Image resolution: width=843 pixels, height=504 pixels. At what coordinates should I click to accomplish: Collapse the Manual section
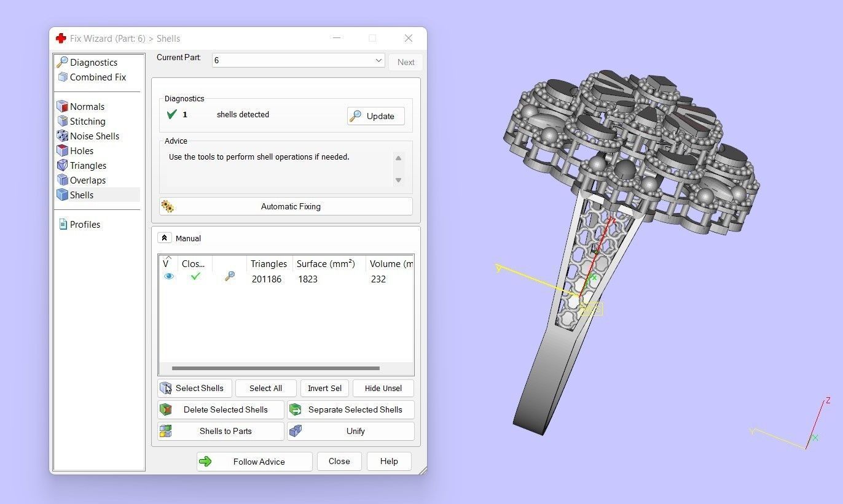pyautogui.click(x=164, y=238)
